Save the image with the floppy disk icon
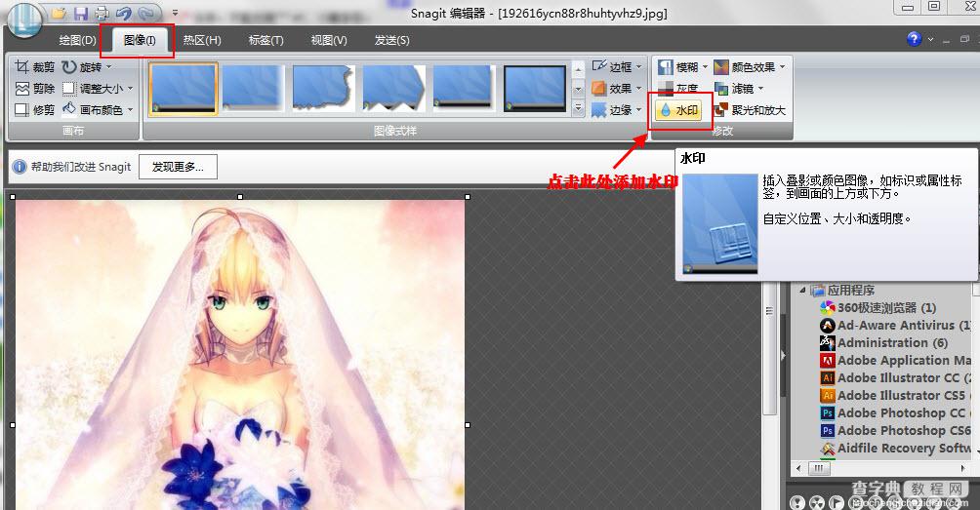This screenshot has width=980, height=510. tap(81, 13)
